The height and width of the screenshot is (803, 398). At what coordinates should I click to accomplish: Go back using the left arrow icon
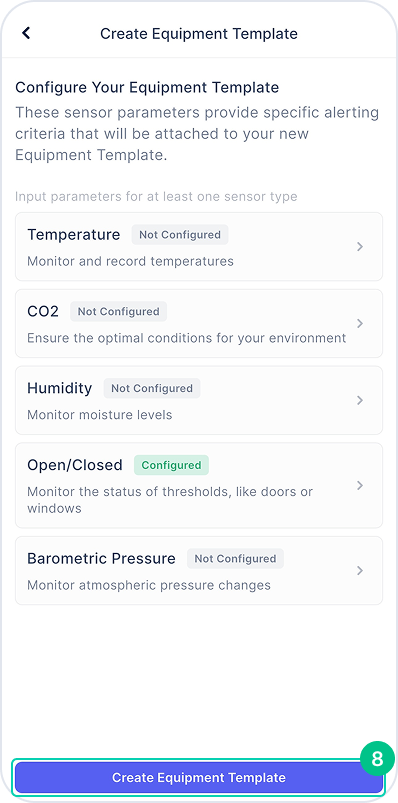pyautogui.click(x=26, y=33)
